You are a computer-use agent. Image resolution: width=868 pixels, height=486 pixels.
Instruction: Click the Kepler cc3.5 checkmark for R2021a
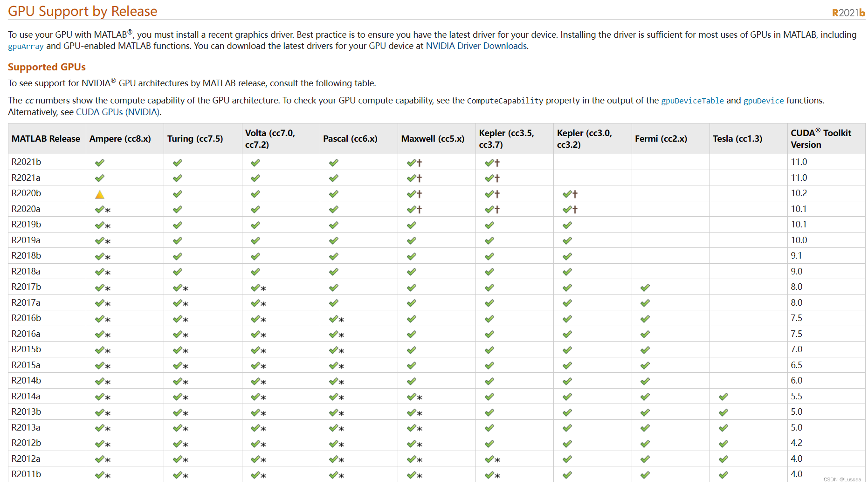coord(492,178)
